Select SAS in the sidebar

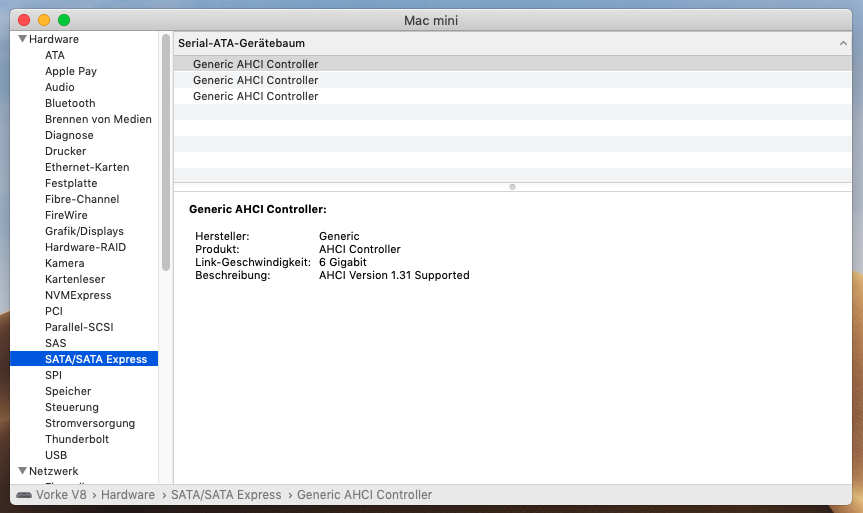[56, 343]
